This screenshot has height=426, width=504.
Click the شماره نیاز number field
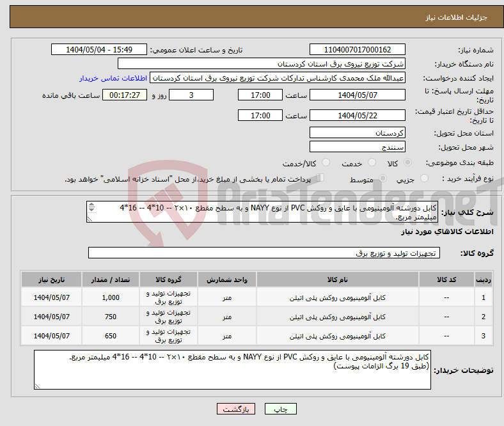click(x=357, y=50)
